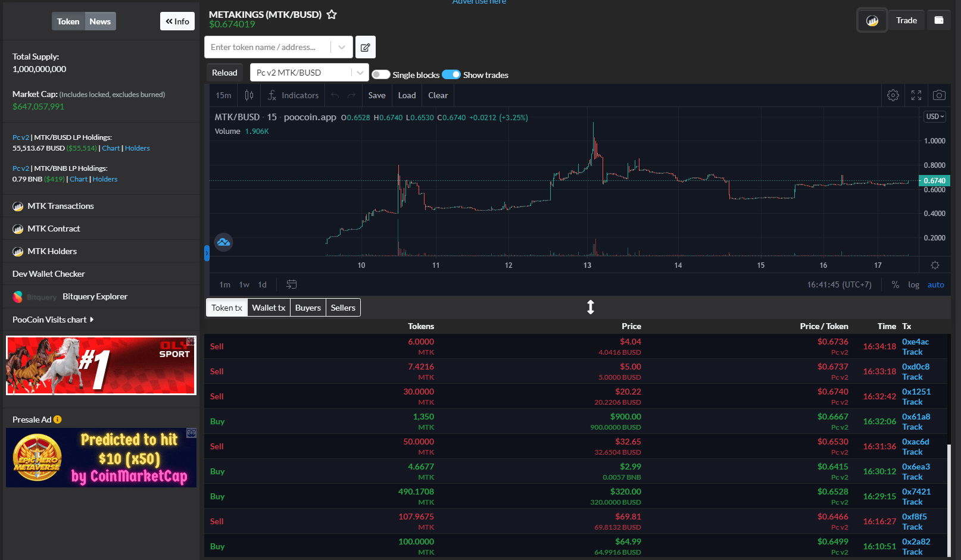Toggle the Show trades switch
This screenshot has width=961, height=560.
click(x=451, y=74)
